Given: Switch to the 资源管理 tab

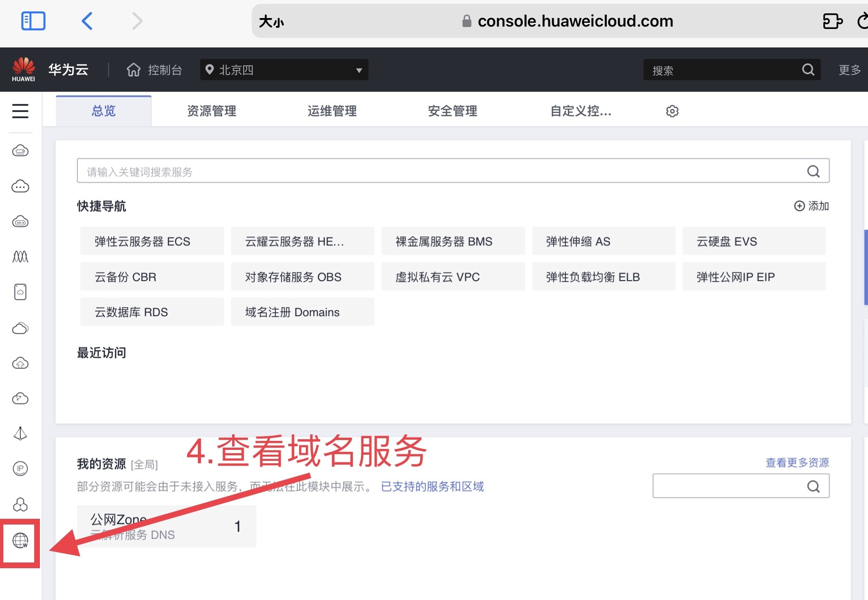Looking at the screenshot, I should click(x=212, y=111).
